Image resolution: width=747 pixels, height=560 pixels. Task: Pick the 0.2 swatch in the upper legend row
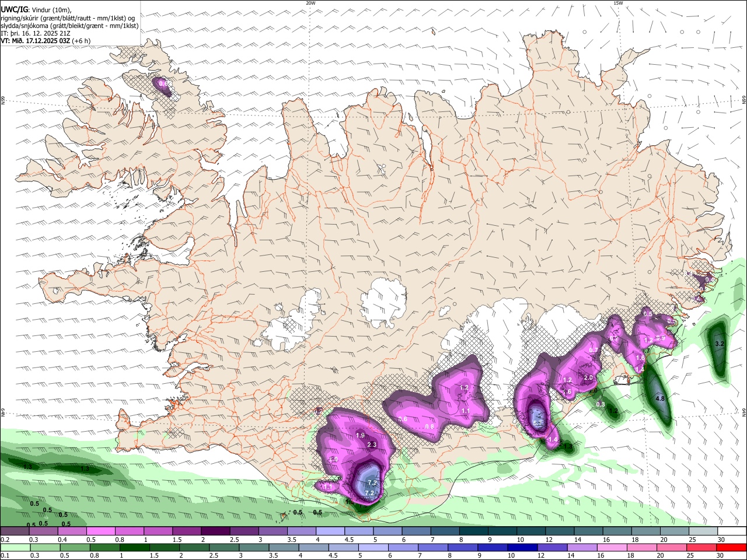tap(15, 531)
